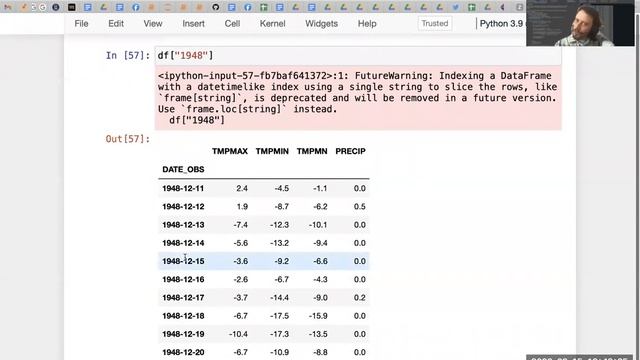Click the Trusted notebook button

(x=435, y=24)
